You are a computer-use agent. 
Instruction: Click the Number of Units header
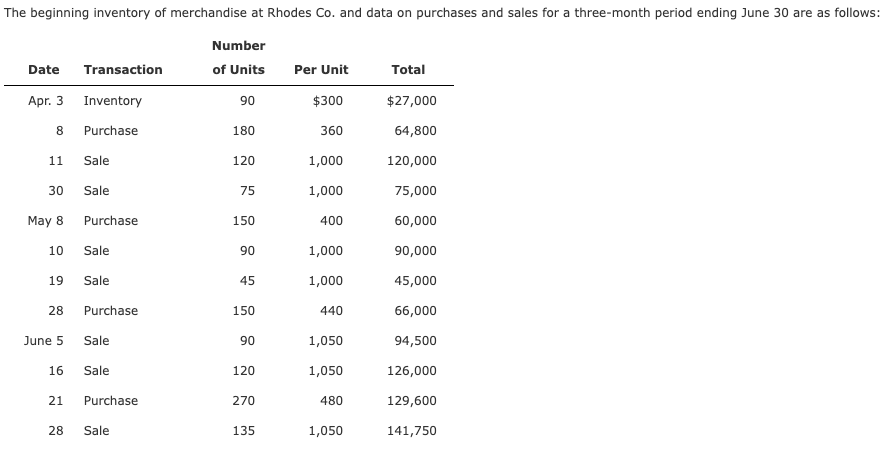[238, 57]
